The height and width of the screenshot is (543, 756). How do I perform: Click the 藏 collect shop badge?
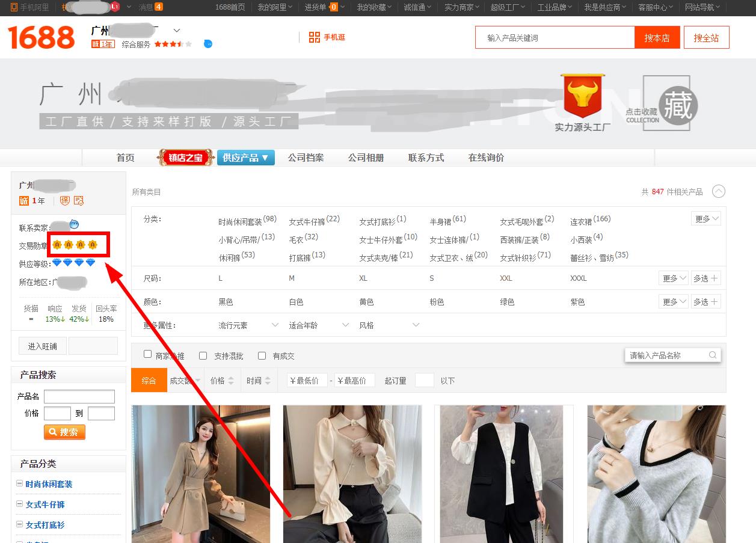coord(678,106)
